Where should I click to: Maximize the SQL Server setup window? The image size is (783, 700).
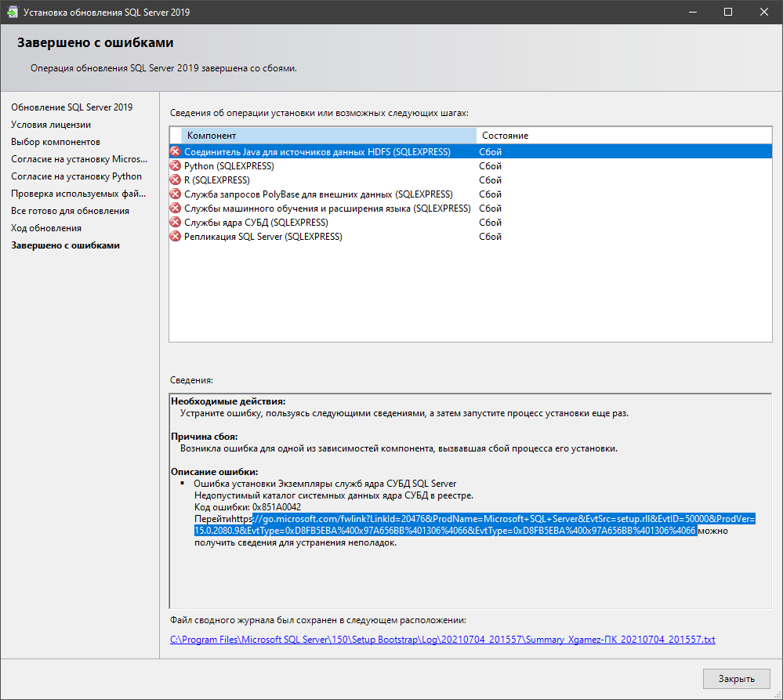click(728, 12)
